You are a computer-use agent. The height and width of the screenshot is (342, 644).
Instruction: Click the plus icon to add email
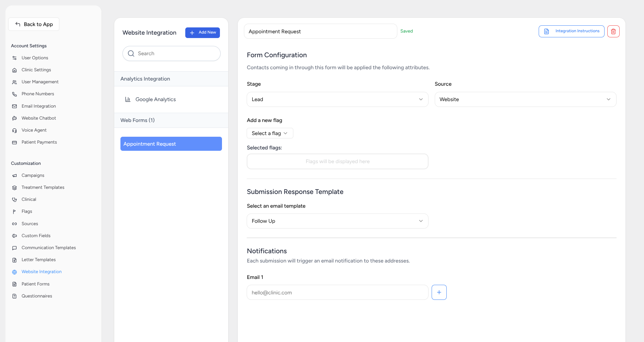click(439, 292)
